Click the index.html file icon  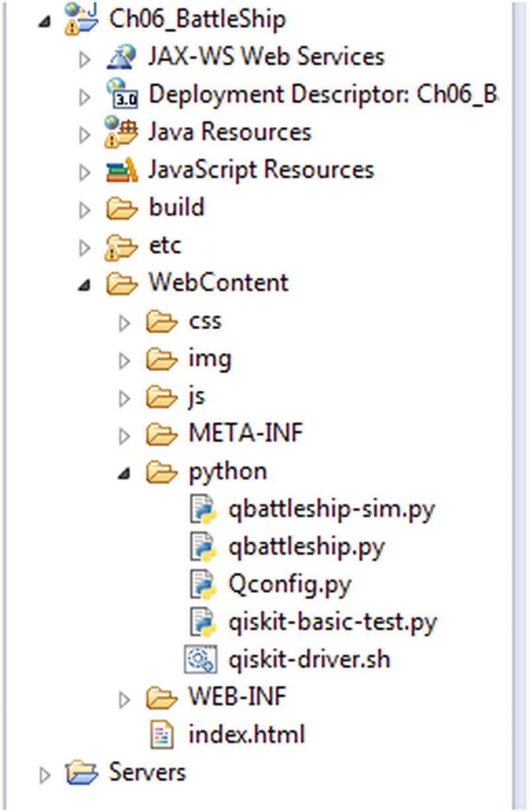[163, 735]
